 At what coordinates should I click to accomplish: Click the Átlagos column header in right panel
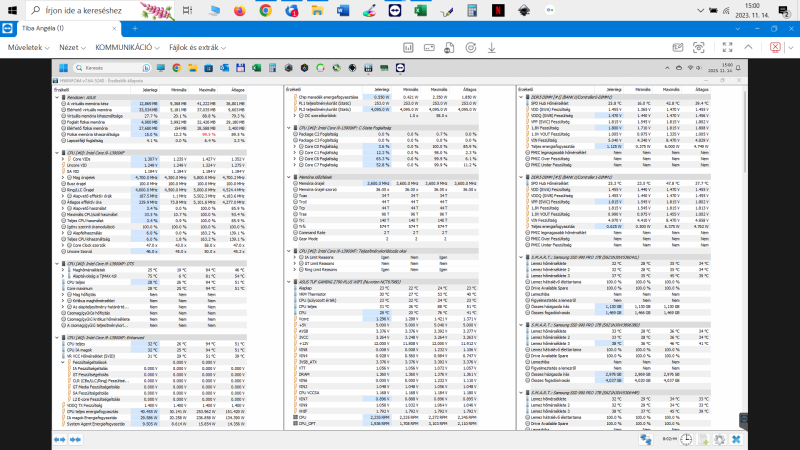(x=702, y=90)
